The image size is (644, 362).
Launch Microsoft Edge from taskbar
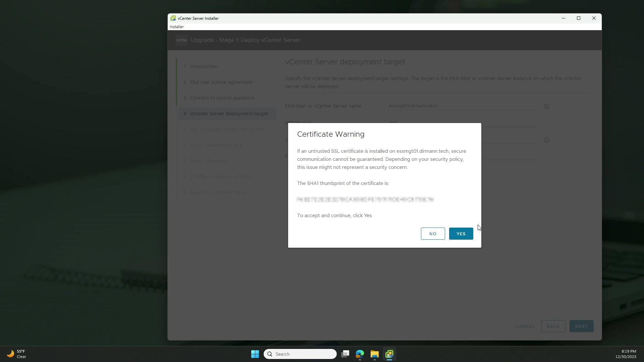point(360,354)
